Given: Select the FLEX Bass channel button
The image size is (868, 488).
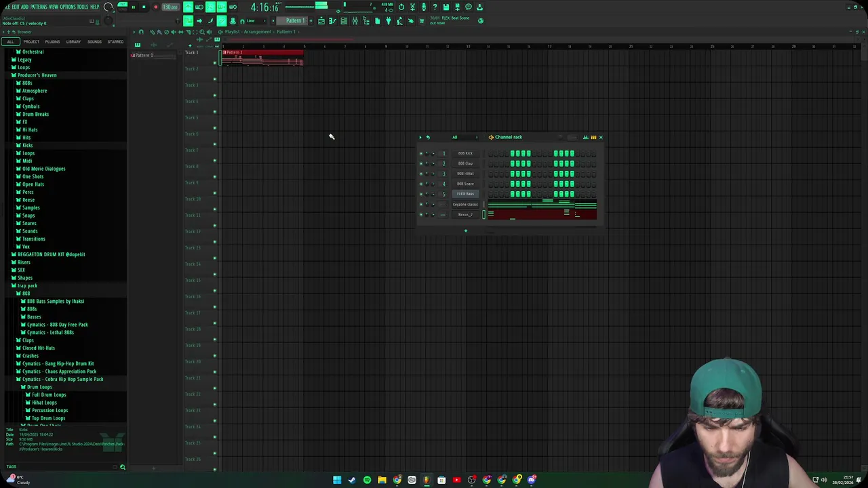Looking at the screenshot, I should click(465, 194).
